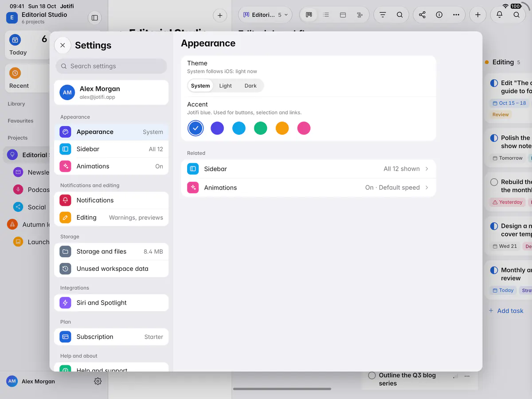This screenshot has width=532, height=399.
Task: Check off Outline the Q3 blog series
Action: pos(372,376)
